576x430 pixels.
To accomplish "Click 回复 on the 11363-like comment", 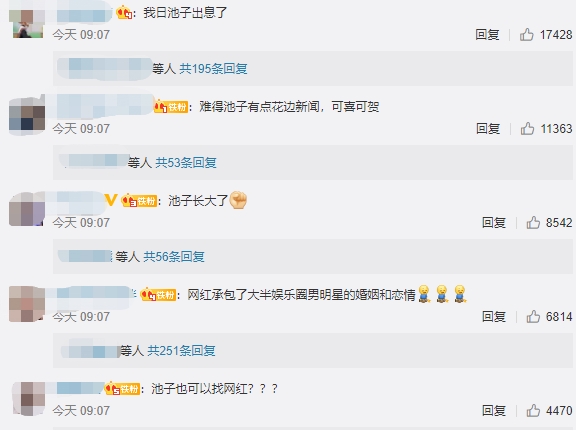I will (488, 129).
